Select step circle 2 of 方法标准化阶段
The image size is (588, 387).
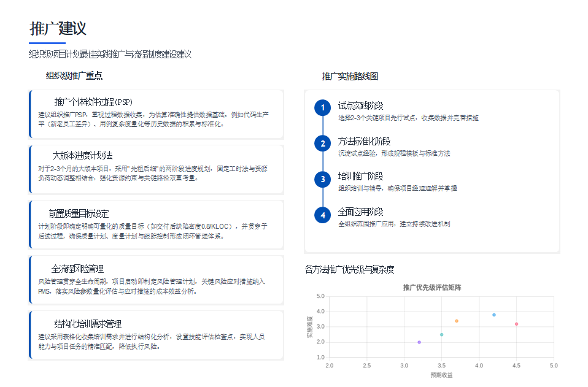tap(322, 144)
